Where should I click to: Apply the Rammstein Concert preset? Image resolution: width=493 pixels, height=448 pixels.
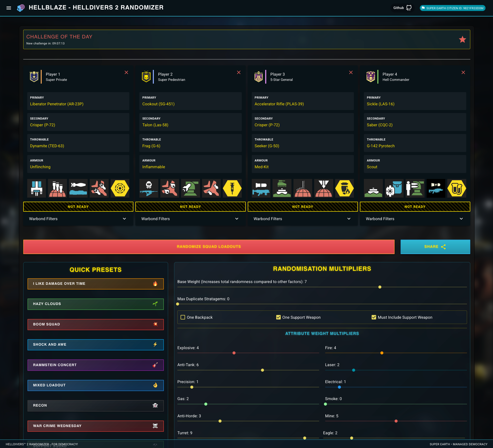point(96,365)
